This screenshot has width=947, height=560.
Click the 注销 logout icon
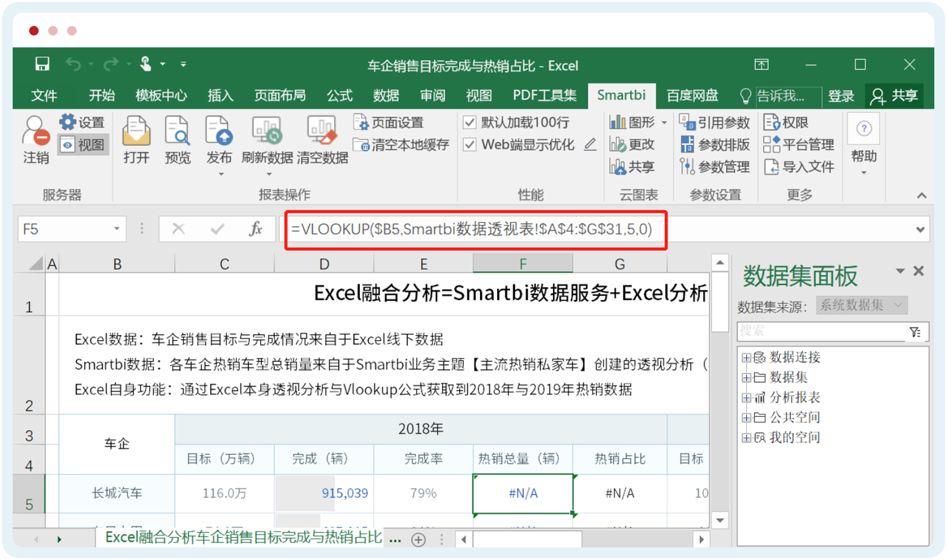click(x=35, y=131)
